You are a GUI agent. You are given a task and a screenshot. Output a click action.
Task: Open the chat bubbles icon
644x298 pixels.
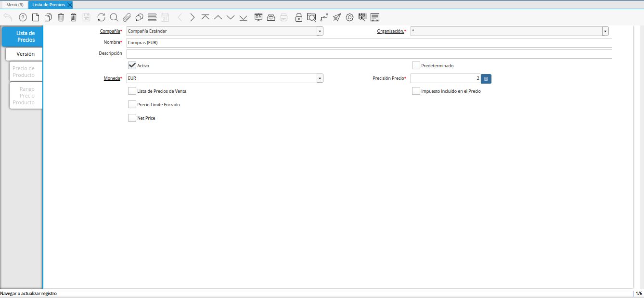pos(139,17)
